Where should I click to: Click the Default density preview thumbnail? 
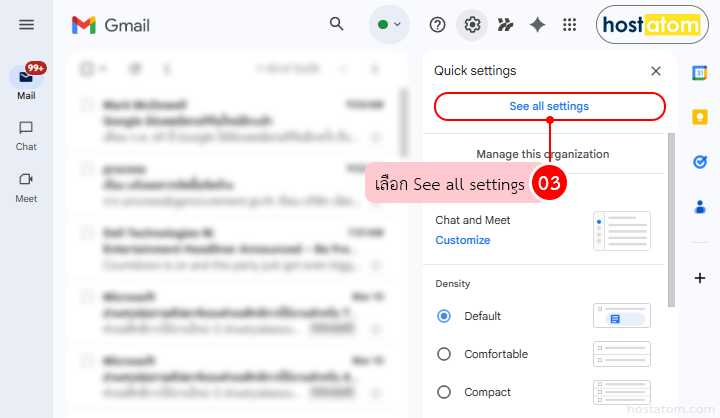point(622,316)
